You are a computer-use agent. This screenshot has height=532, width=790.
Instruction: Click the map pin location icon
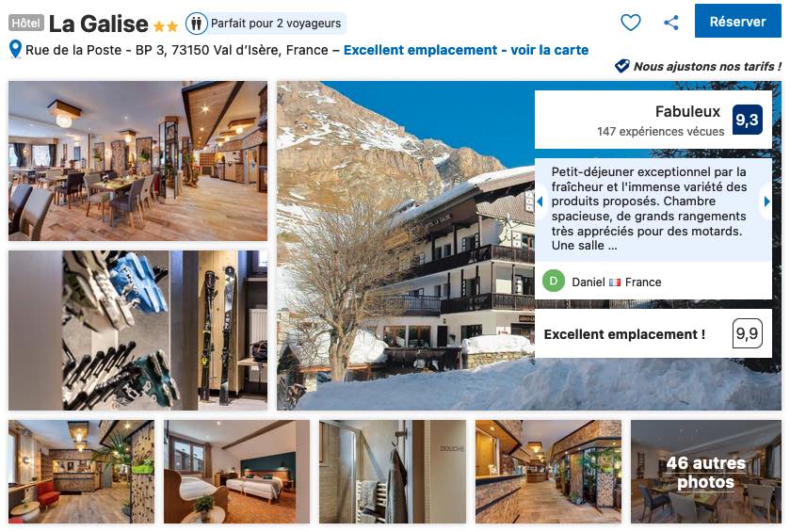click(16, 49)
